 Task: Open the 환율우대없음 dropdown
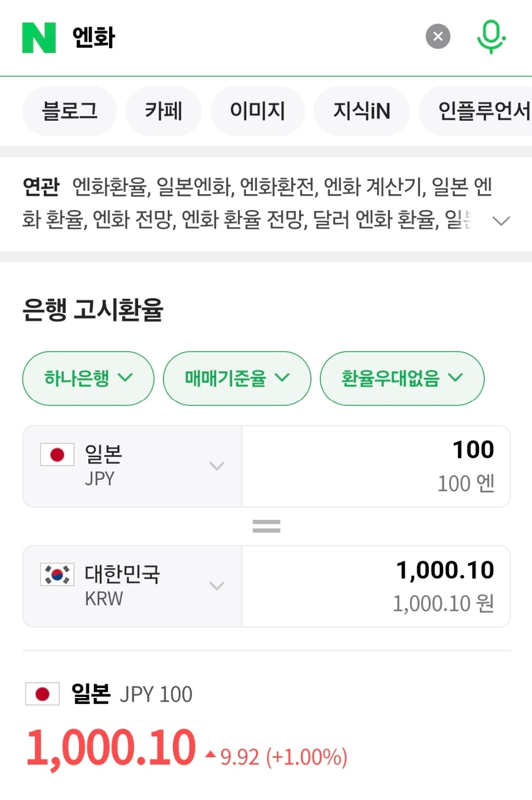coord(402,378)
